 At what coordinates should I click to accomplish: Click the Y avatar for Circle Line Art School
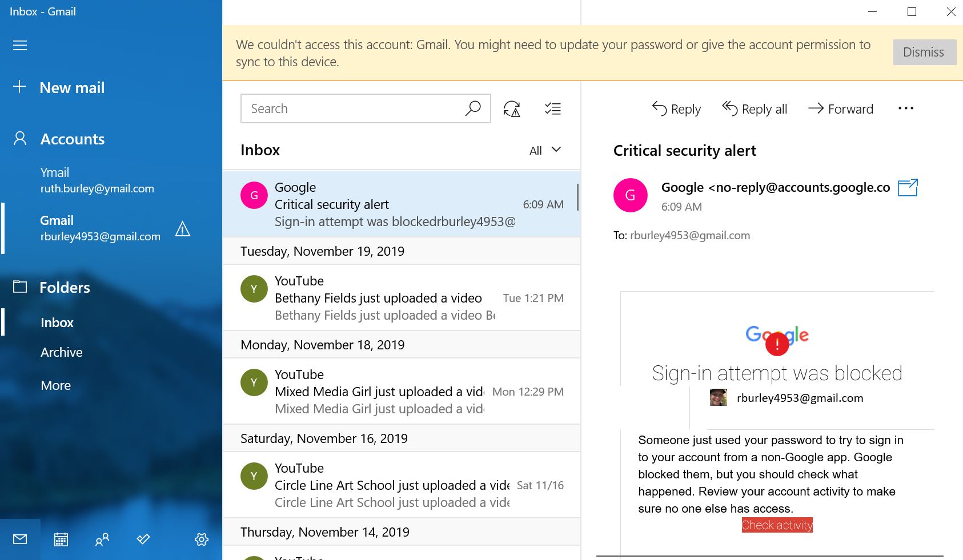254,476
